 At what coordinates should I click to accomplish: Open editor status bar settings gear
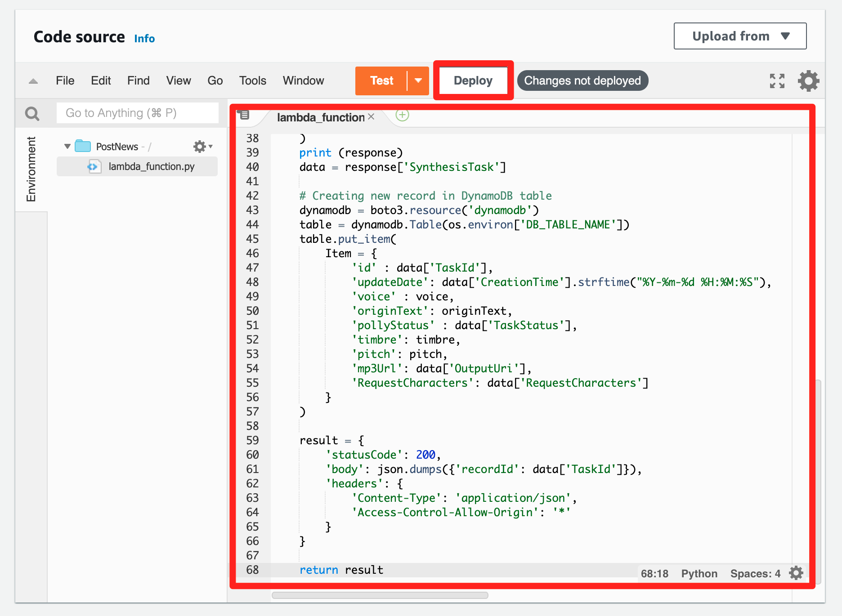pyautogui.click(x=796, y=573)
